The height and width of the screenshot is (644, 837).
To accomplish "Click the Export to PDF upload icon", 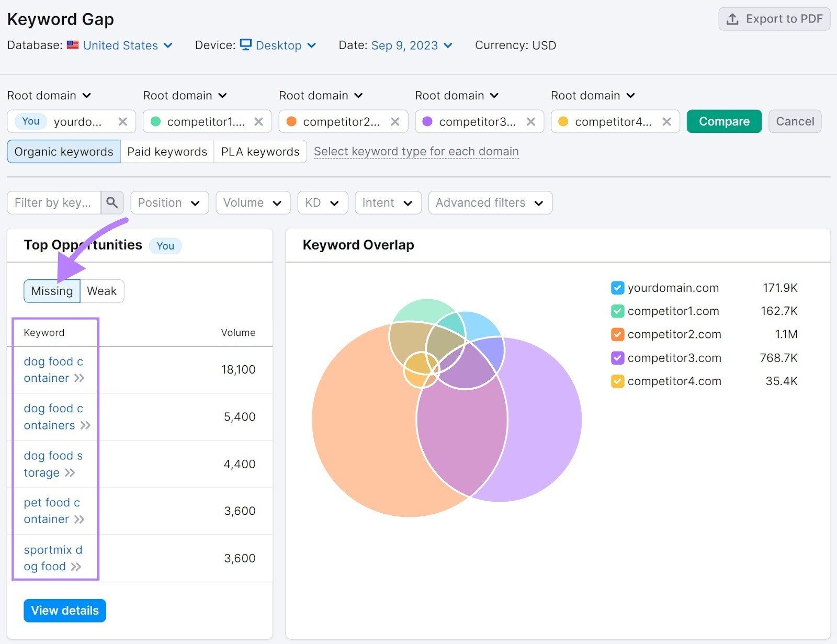I will point(732,19).
